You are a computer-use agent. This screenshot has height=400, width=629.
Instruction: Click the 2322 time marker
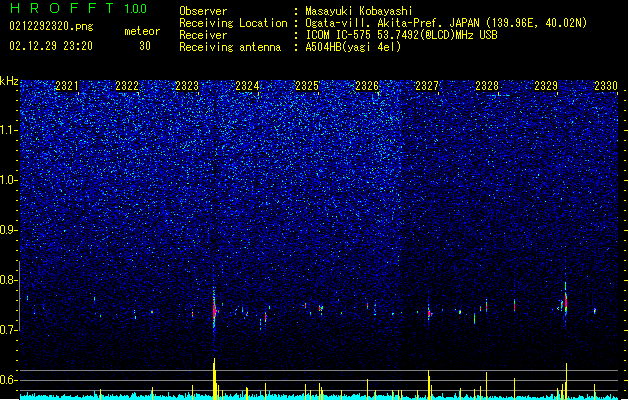tap(127, 86)
